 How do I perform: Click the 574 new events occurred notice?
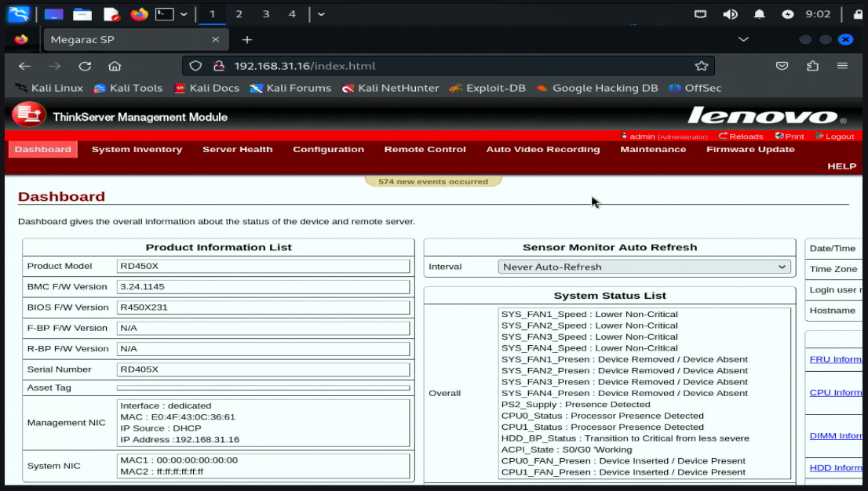[433, 181]
